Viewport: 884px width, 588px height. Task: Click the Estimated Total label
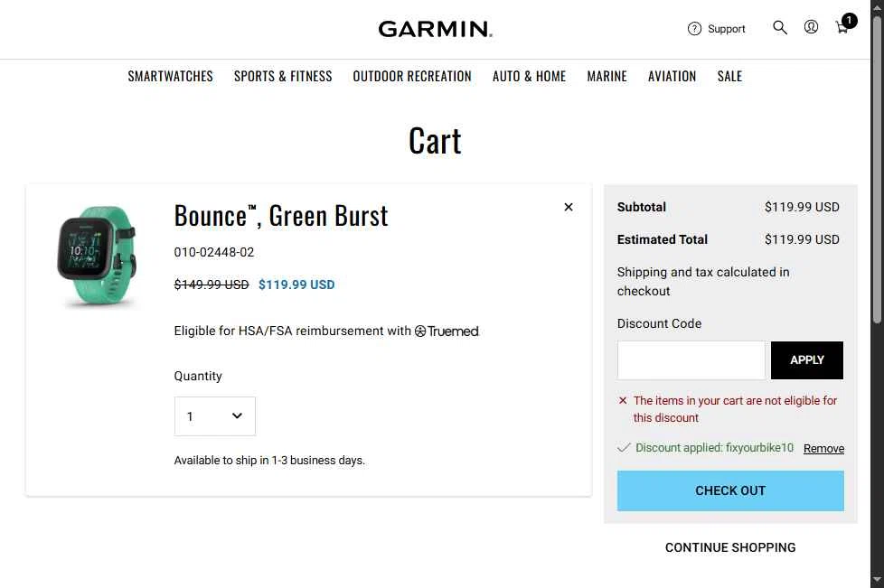(662, 239)
